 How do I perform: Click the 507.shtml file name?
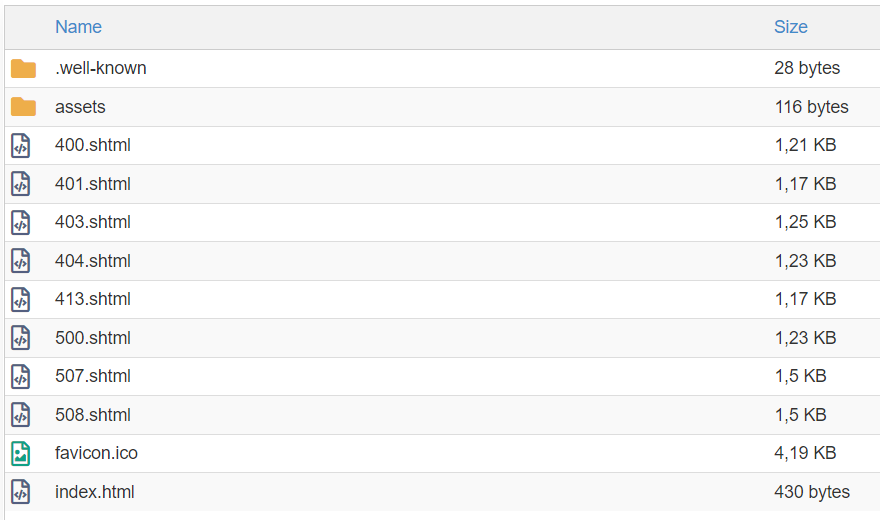click(93, 376)
